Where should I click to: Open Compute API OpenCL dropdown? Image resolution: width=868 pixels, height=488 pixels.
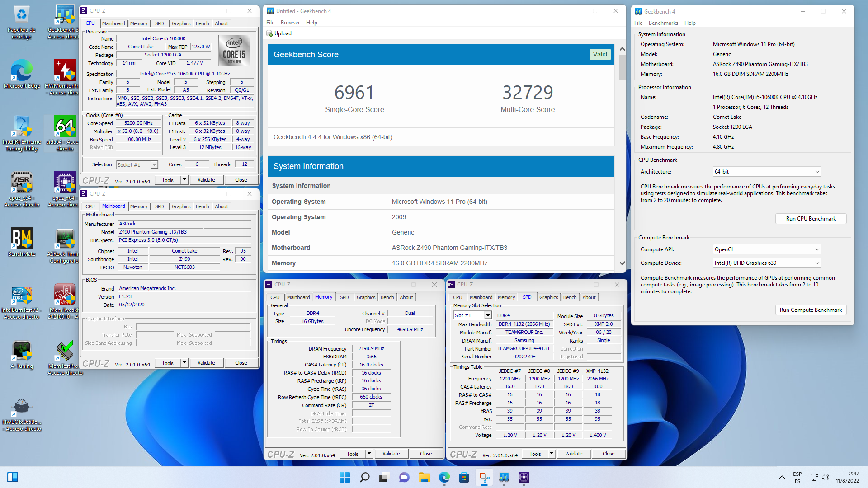click(x=767, y=249)
